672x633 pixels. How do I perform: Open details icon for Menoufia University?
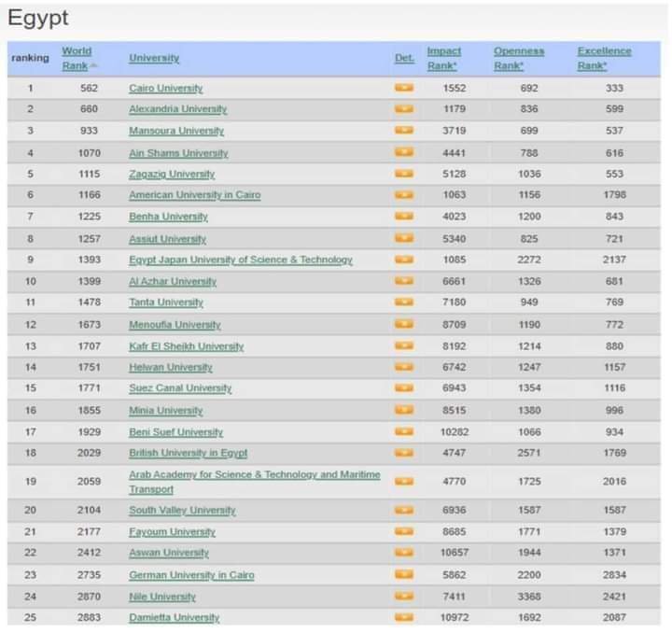point(404,324)
